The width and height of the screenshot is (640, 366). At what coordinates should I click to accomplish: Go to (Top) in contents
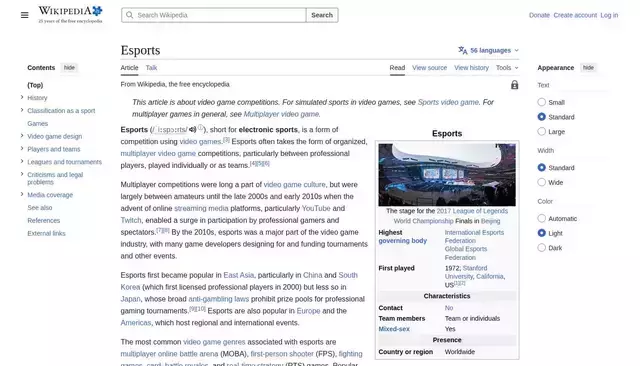pos(35,85)
